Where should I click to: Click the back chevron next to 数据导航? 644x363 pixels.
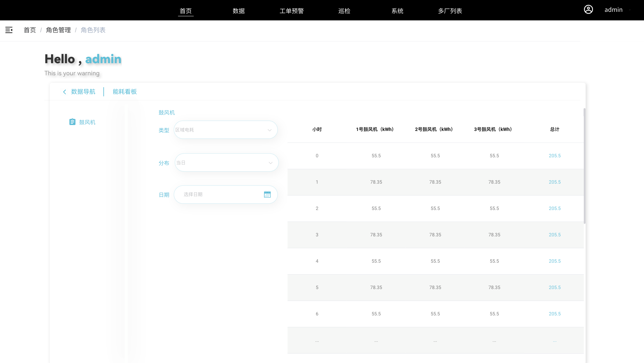(x=65, y=92)
